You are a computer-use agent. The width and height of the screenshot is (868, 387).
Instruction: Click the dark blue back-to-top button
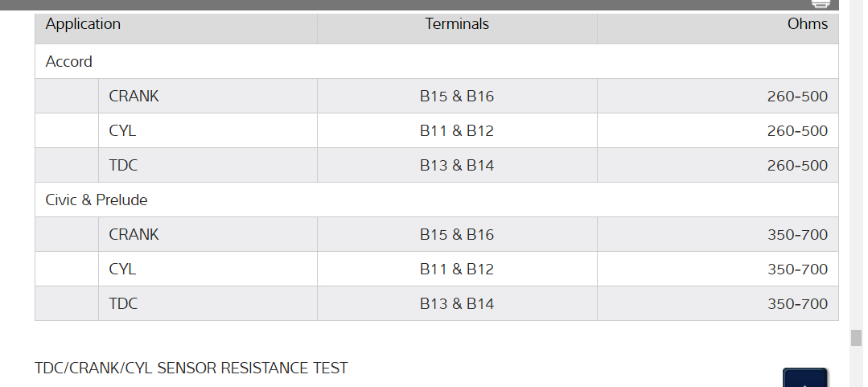click(x=804, y=378)
